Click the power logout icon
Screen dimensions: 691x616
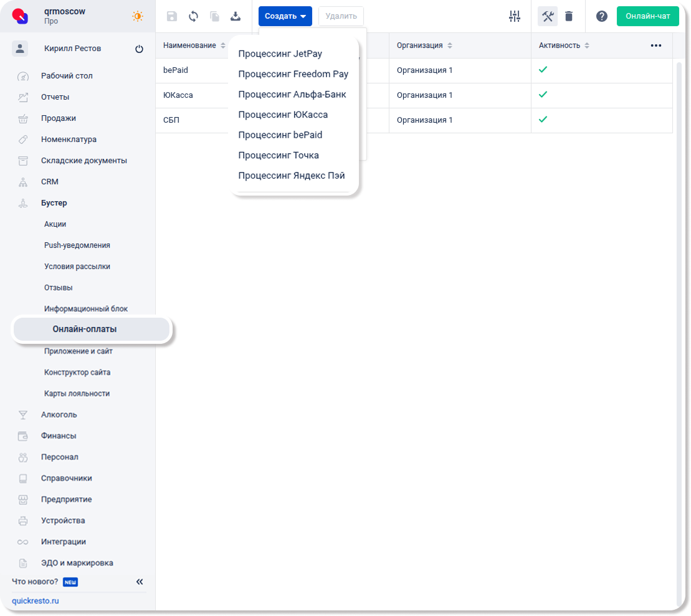point(139,49)
